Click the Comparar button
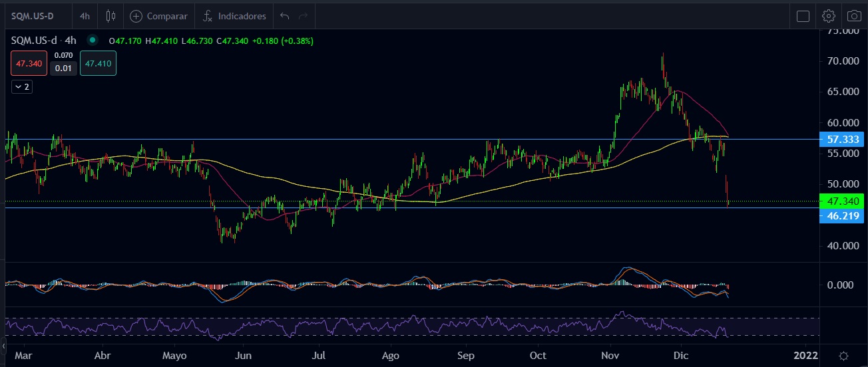 tap(159, 15)
